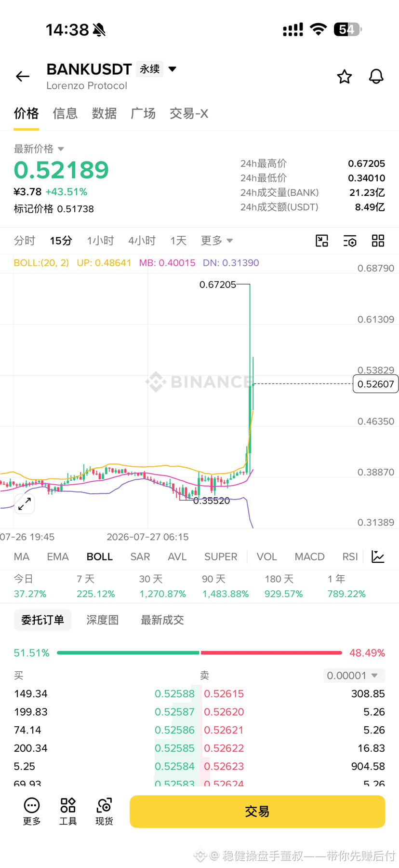Select bid price 0.52585
Image resolution: width=399 pixels, height=868 pixels.
[174, 748]
